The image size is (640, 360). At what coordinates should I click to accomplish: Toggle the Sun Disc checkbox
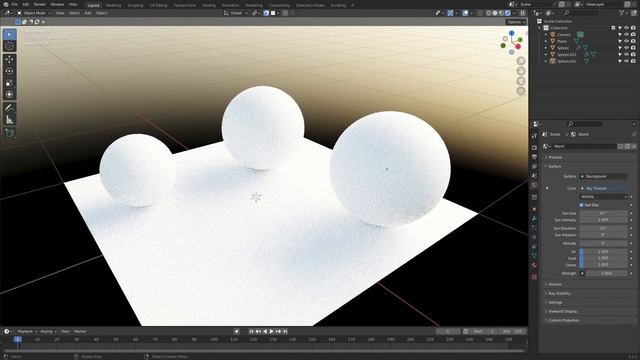[581, 205]
